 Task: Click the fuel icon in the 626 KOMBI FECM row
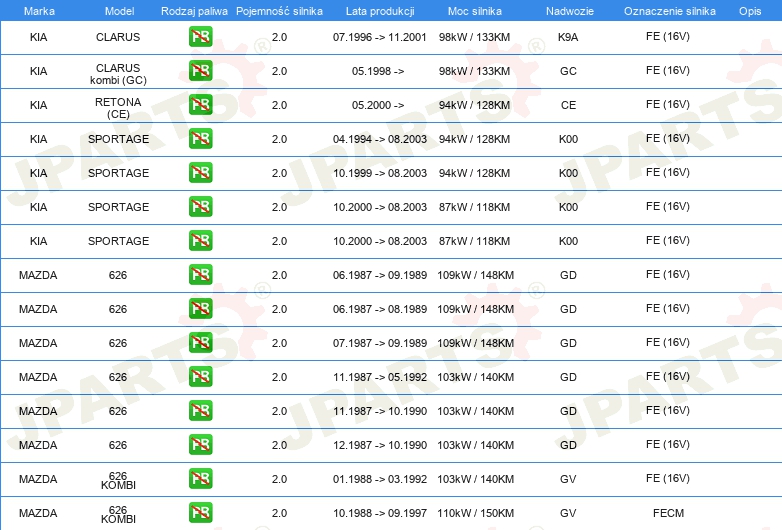pyautogui.click(x=200, y=513)
